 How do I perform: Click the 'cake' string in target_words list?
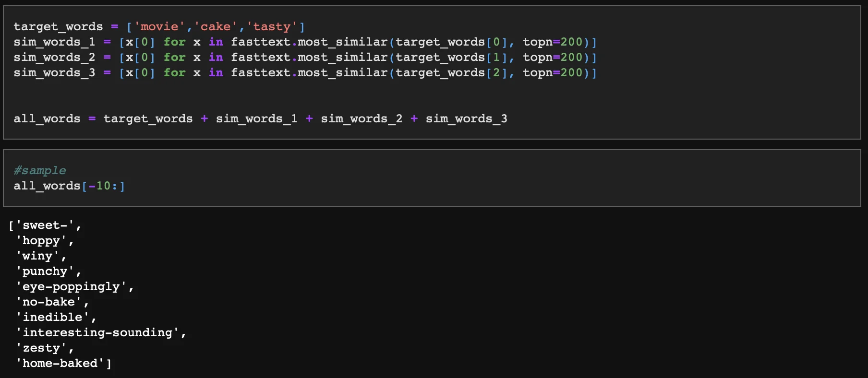215,27
